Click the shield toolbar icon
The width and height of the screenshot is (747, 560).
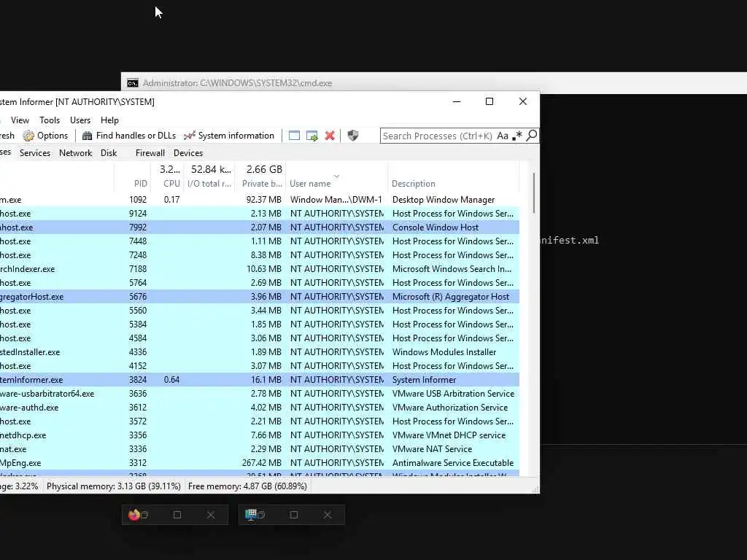coord(352,136)
